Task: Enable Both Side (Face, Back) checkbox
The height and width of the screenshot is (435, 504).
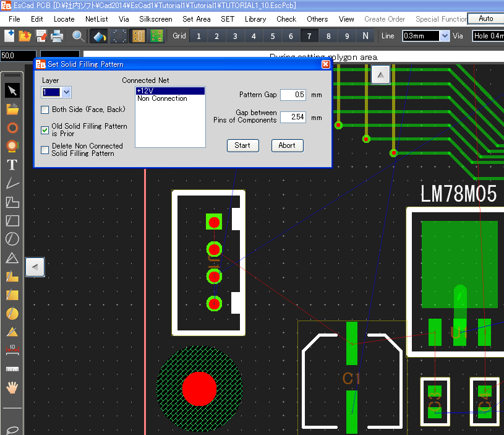Action: pos(45,110)
